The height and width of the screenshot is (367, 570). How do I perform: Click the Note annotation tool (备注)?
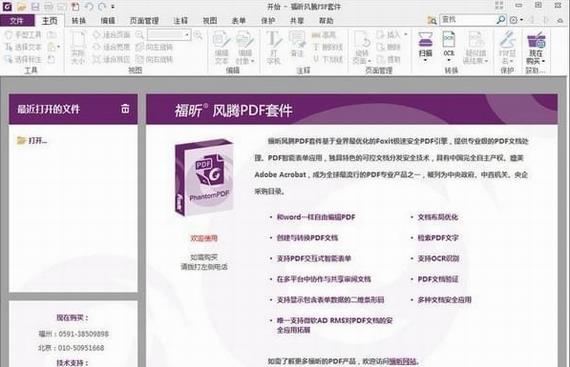(x=297, y=45)
